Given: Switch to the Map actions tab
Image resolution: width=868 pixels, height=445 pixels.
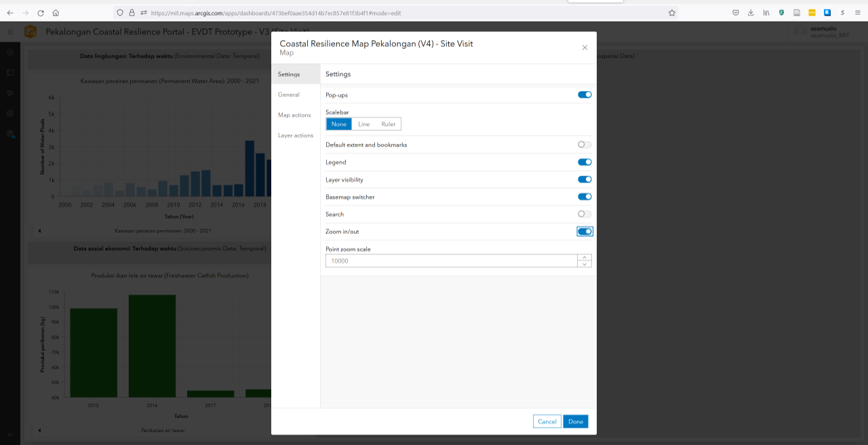Looking at the screenshot, I should [293, 115].
